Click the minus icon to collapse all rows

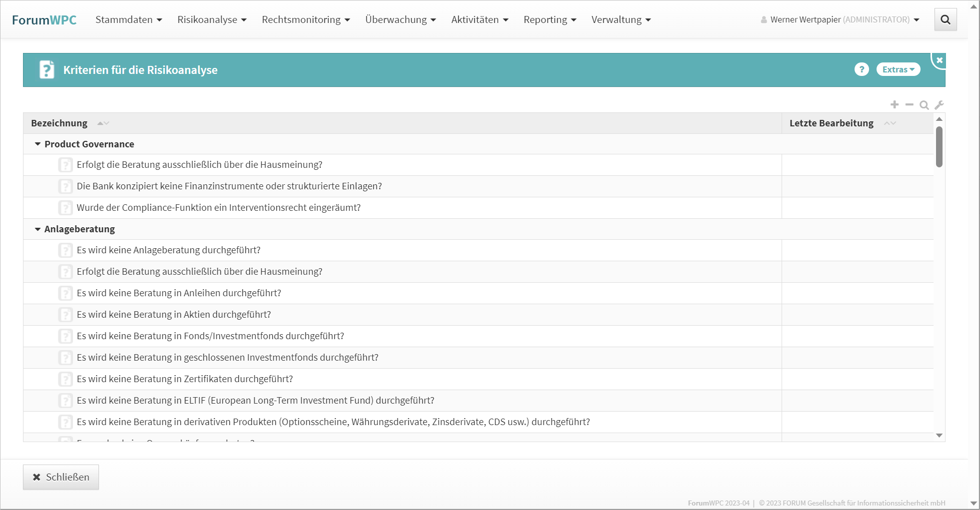coord(910,104)
